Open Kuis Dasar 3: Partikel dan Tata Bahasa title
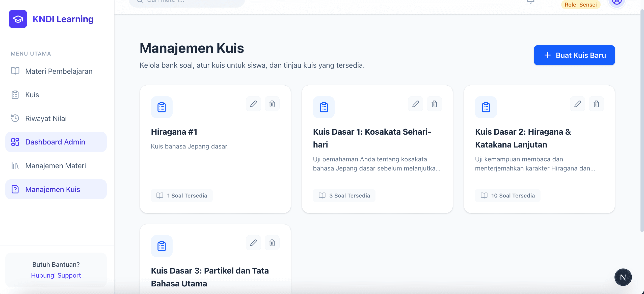 (x=210, y=277)
